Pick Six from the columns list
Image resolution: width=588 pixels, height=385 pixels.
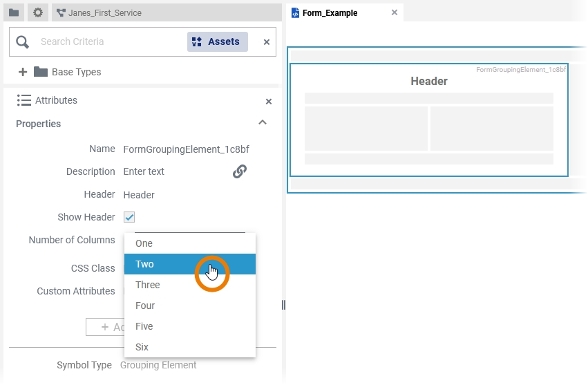click(x=142, y=347)
